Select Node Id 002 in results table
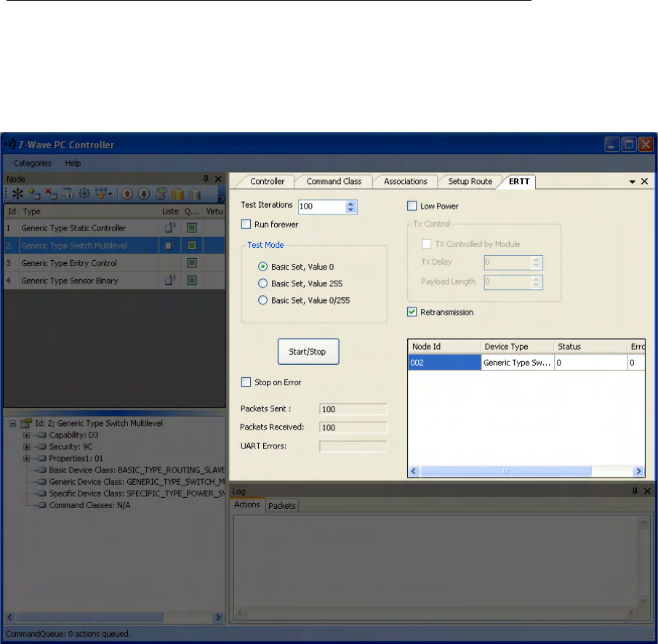 [444, 363]
